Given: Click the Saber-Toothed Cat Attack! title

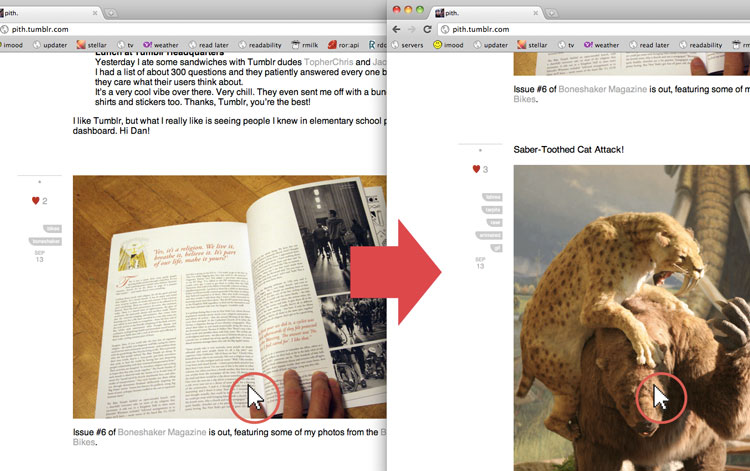Looking at the screenshot, I should click(x=568, y=150).
